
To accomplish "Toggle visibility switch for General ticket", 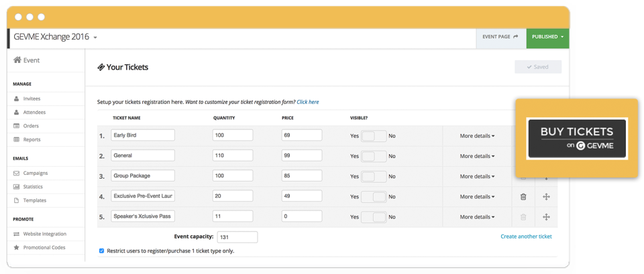I will coord(374,156).
